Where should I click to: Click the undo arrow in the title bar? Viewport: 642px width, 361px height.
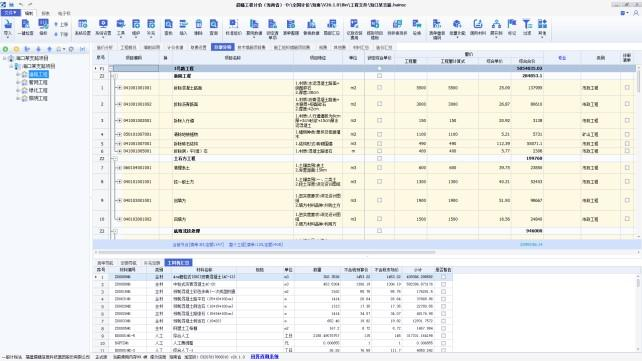click(21, 5)
